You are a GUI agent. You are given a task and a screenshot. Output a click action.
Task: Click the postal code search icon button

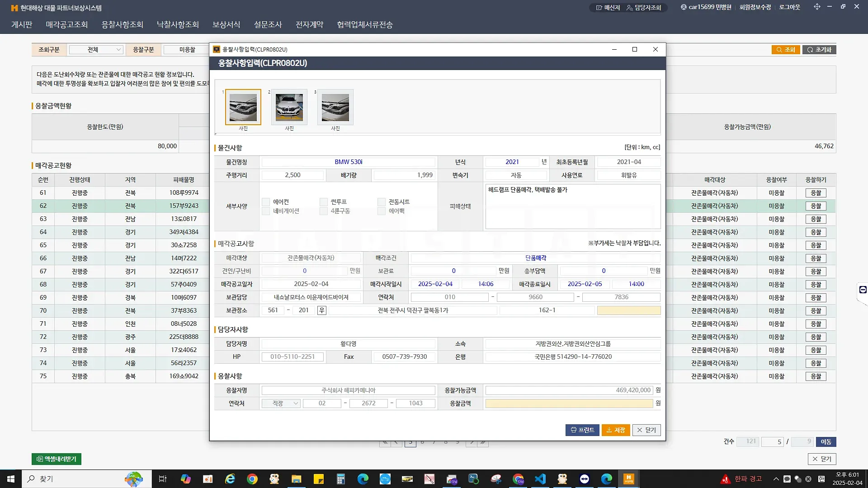[321, 310]
